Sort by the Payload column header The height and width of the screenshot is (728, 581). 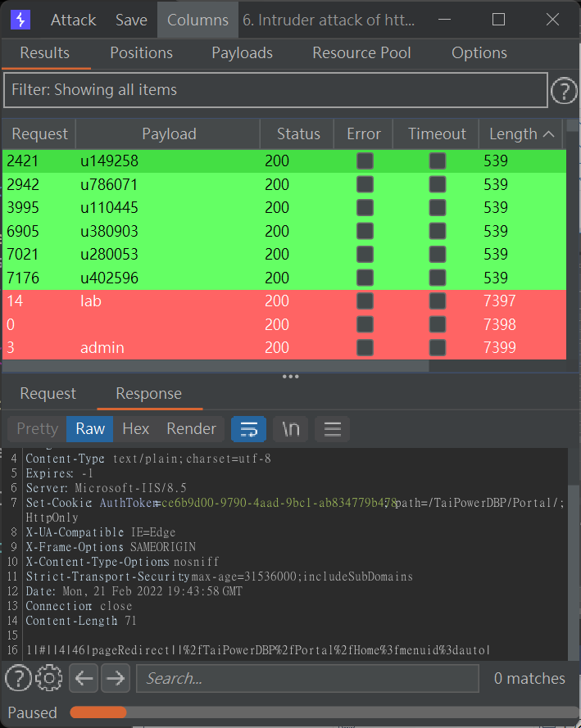pyautogui.click(x=168, y=134)
